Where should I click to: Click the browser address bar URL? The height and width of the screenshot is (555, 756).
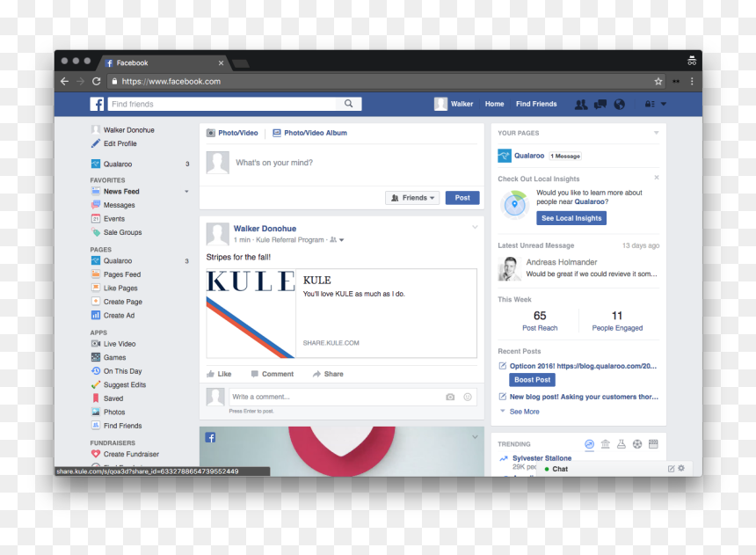[x=171, y=82]
